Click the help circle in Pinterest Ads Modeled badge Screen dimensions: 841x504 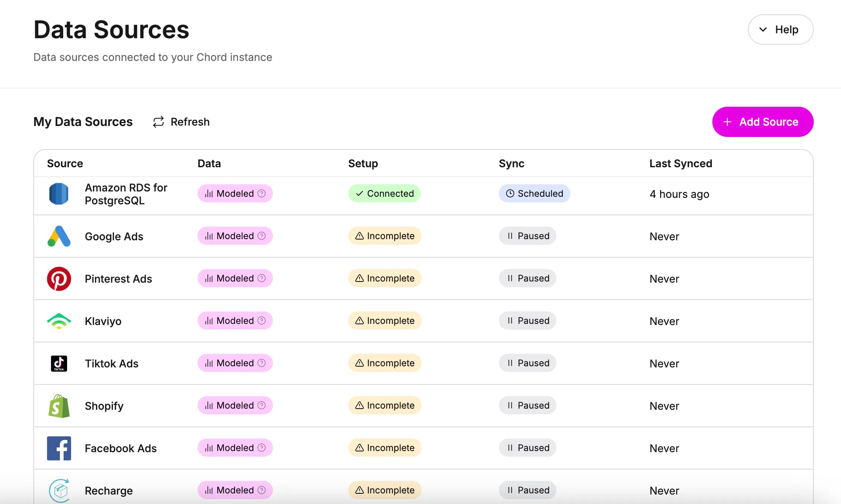262,278
